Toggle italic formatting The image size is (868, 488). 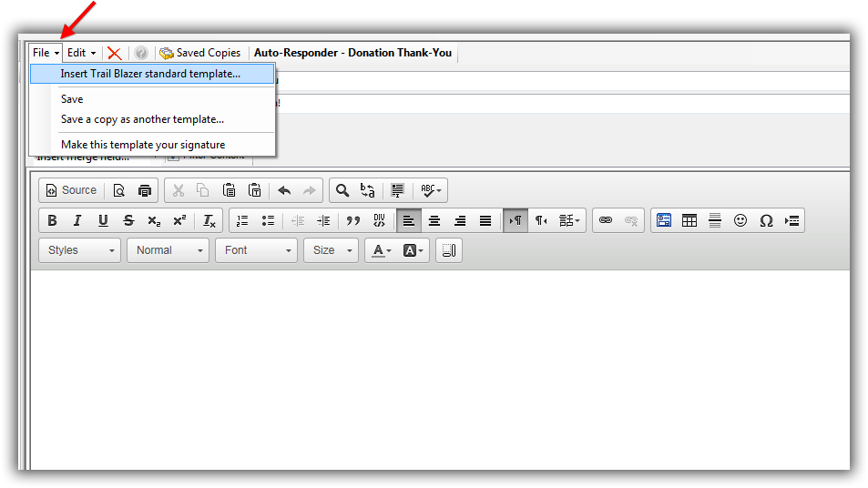click(77, 220)
